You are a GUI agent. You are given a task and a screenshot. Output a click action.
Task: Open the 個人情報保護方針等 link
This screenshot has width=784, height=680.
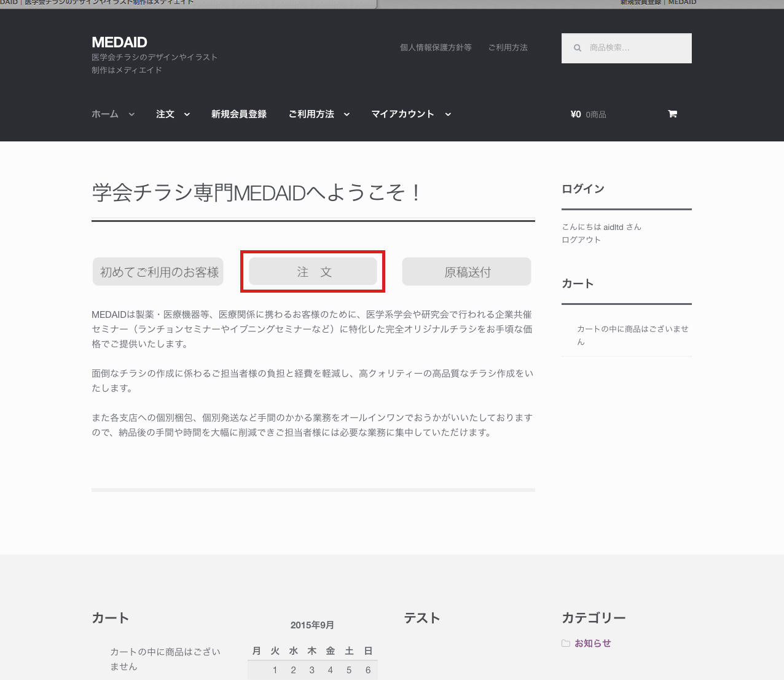[436, 47]
